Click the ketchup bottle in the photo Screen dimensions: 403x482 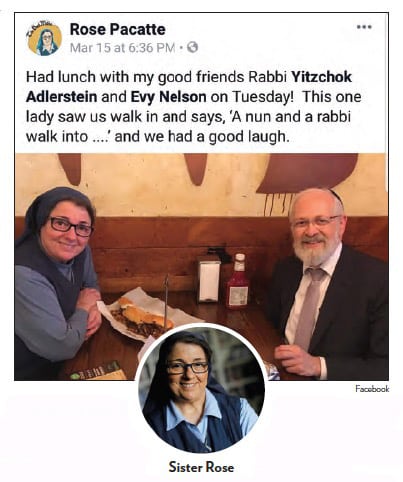[238, 281]
